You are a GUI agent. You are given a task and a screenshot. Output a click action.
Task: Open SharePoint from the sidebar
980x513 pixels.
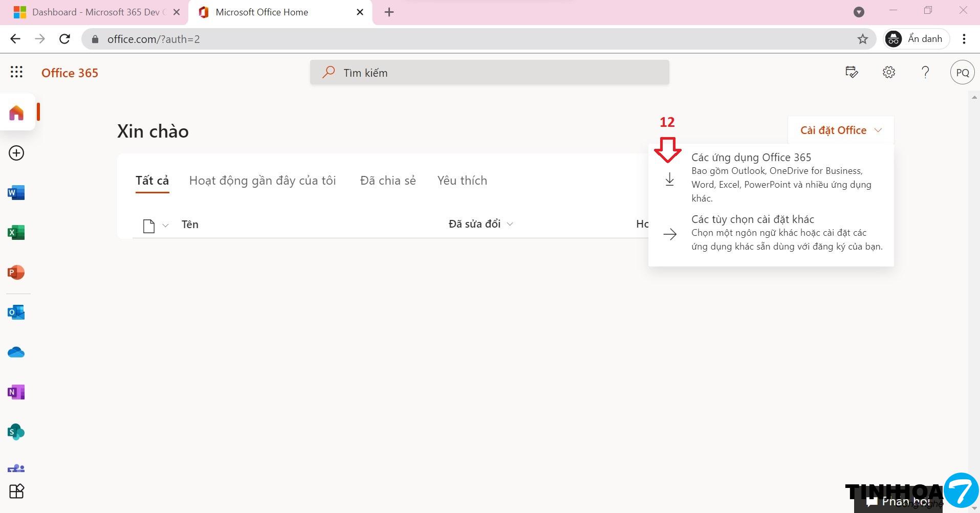(16, 432)
